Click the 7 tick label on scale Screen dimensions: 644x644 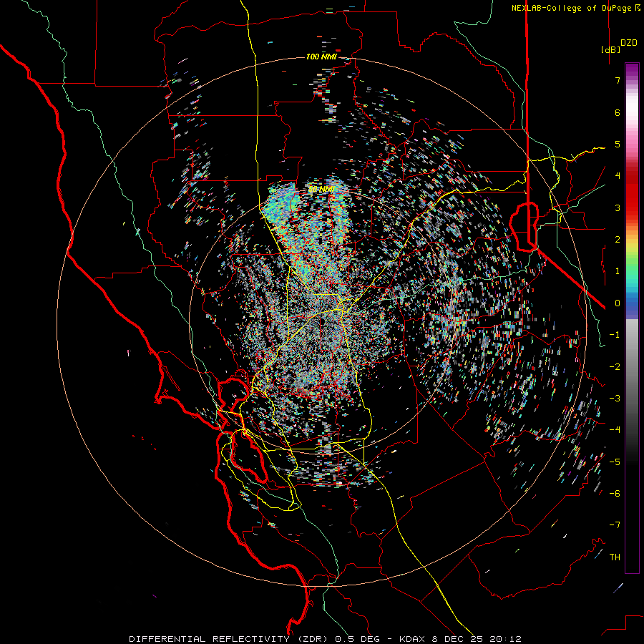tap(618, 80)
